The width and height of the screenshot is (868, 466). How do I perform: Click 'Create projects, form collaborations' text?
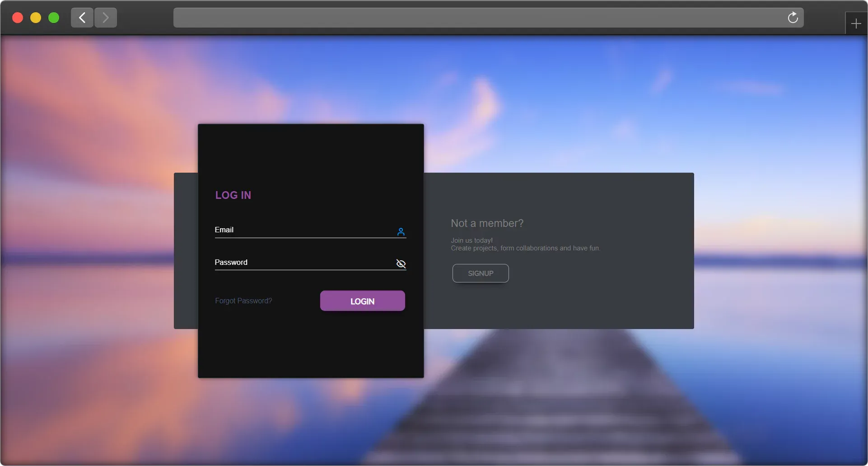click(x=504, y=248)
